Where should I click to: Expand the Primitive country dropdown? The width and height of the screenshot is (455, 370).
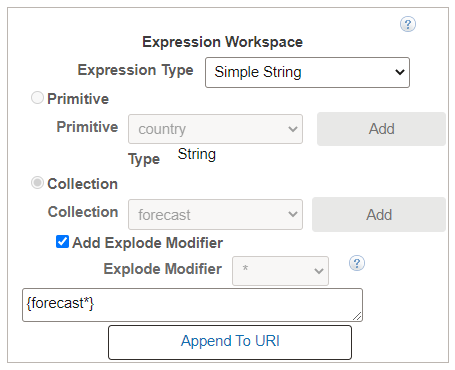click(215, 129)
